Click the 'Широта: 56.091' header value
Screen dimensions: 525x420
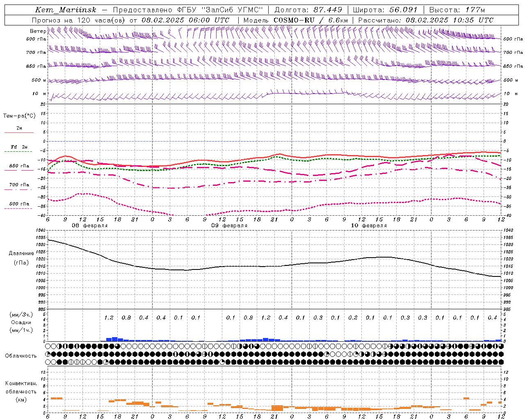(x=385, y=10)
